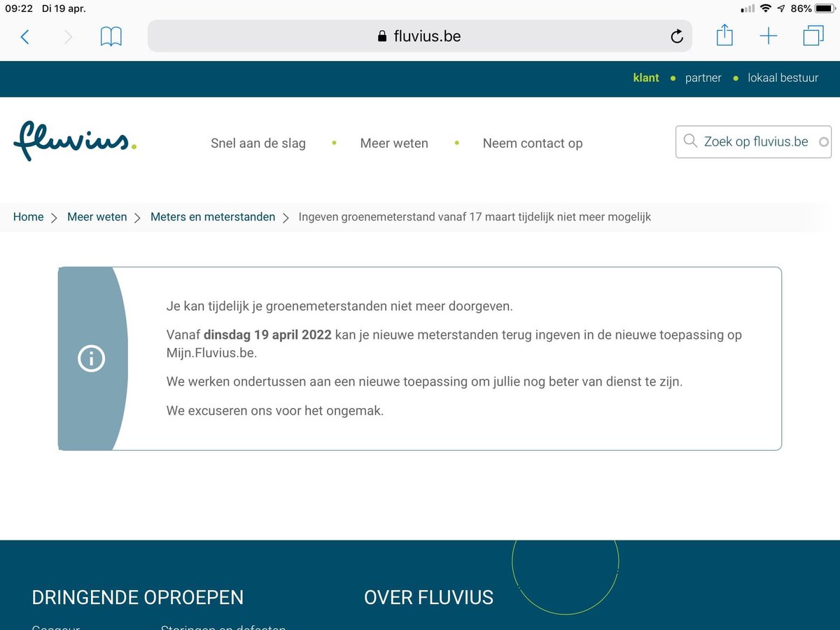Tap the reload page icon
840x630 pixels.
pos(676,36)
